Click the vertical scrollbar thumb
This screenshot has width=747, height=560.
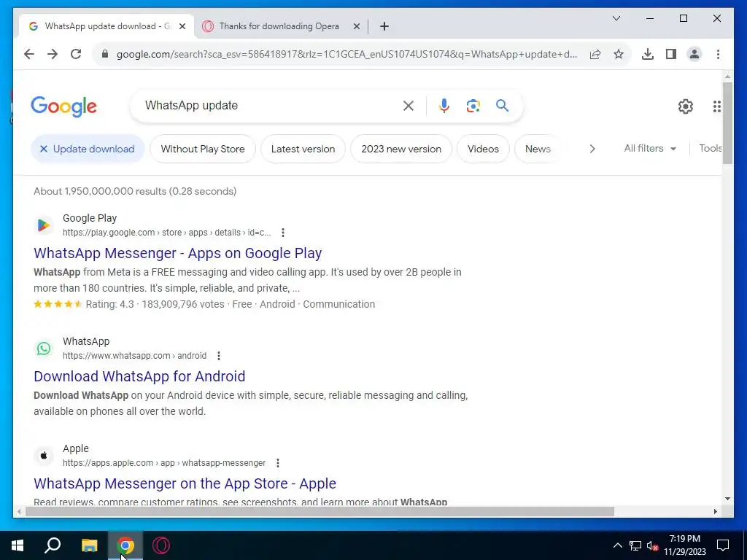coord(727,122)
